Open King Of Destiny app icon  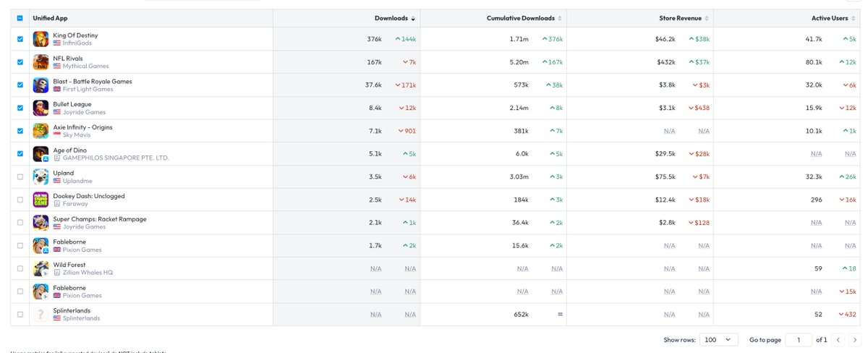point(41,39)
